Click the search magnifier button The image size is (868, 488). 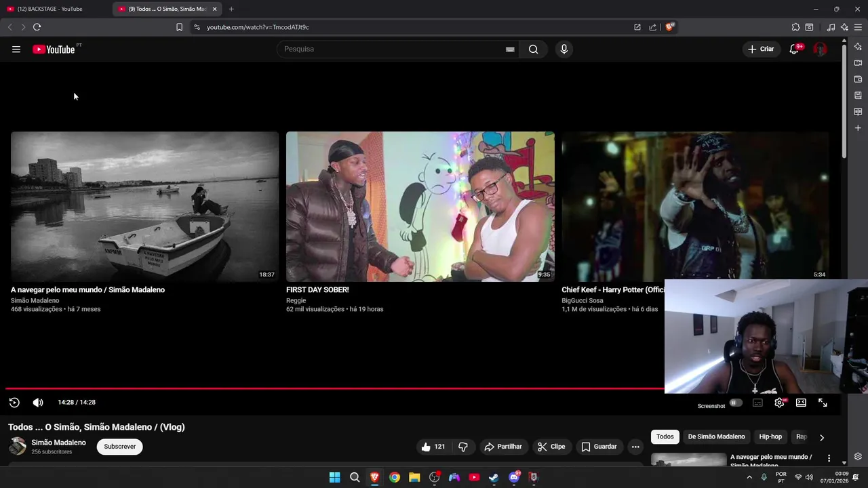[533, 49]
